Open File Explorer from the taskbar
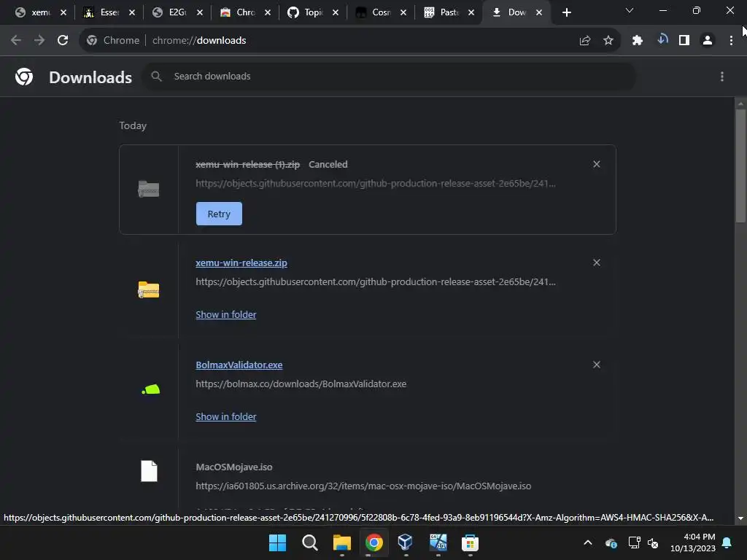This screenshot has width=747, height=560. [341, 542]
